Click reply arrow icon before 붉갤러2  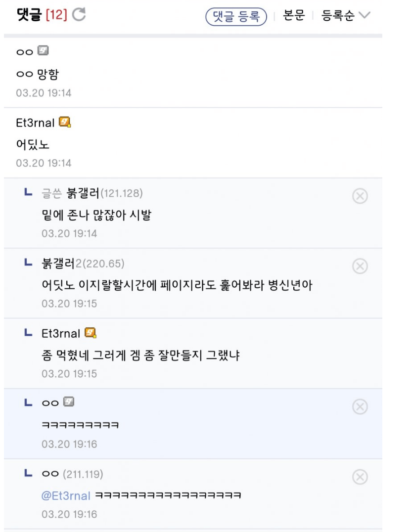click(x=28, y=262)
